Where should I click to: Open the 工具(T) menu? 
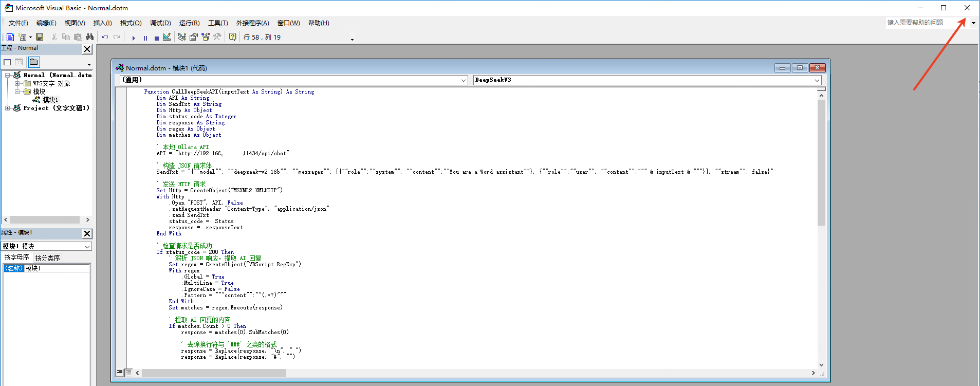tap(218, 23)
